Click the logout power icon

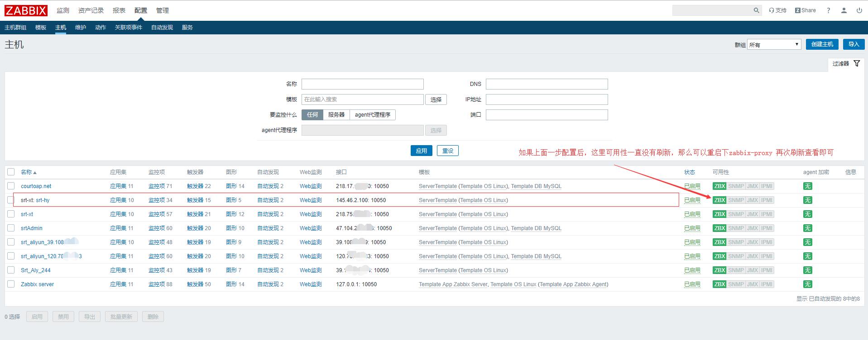[x=859, y=10]
